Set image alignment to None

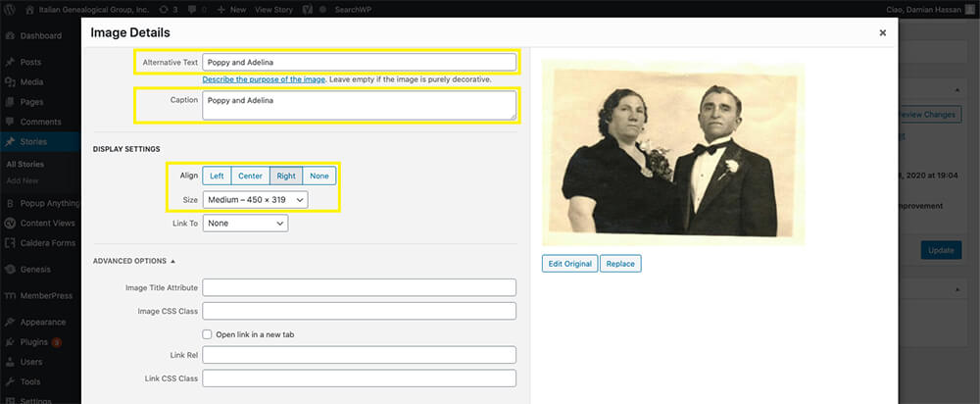[x=319, y=176]
